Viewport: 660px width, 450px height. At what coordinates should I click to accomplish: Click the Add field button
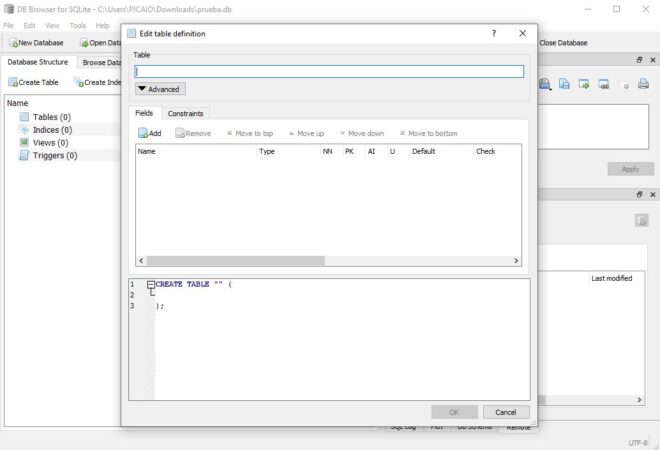point(149,133)
